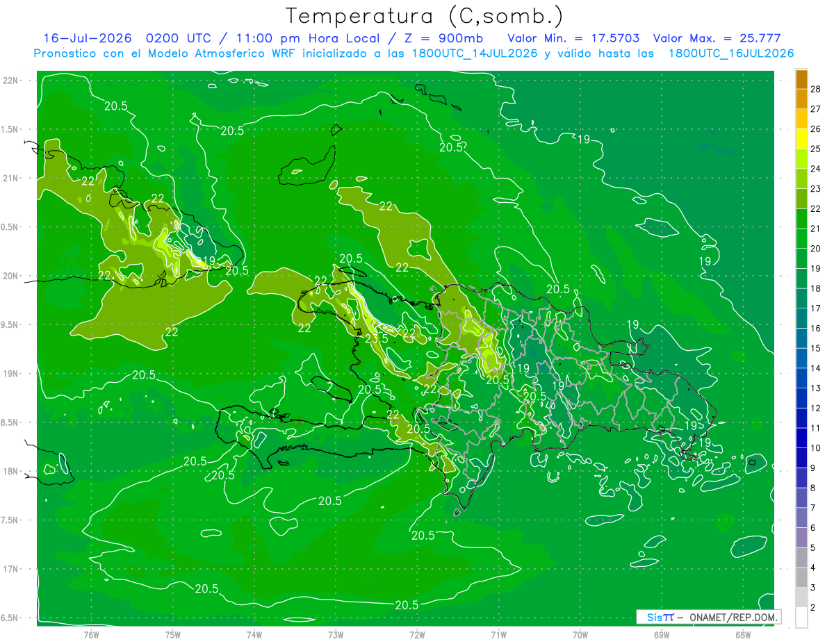Image resolution: width=834 pixels, height=644 pixels.
Task: Click the '69W' longitude axis label
Action: pyautogui.click(x=661, y=635)
